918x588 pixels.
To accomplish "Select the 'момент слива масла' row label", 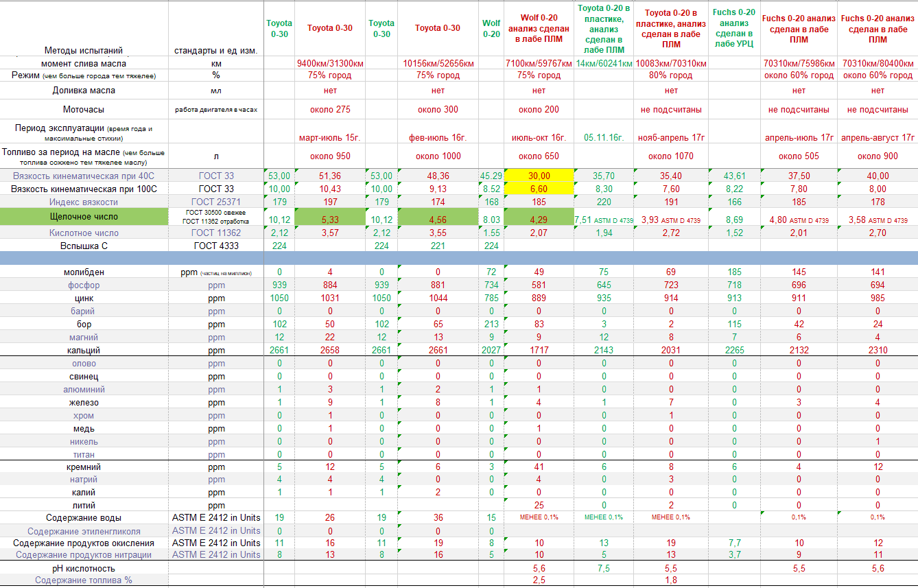I will coord(84,63).
